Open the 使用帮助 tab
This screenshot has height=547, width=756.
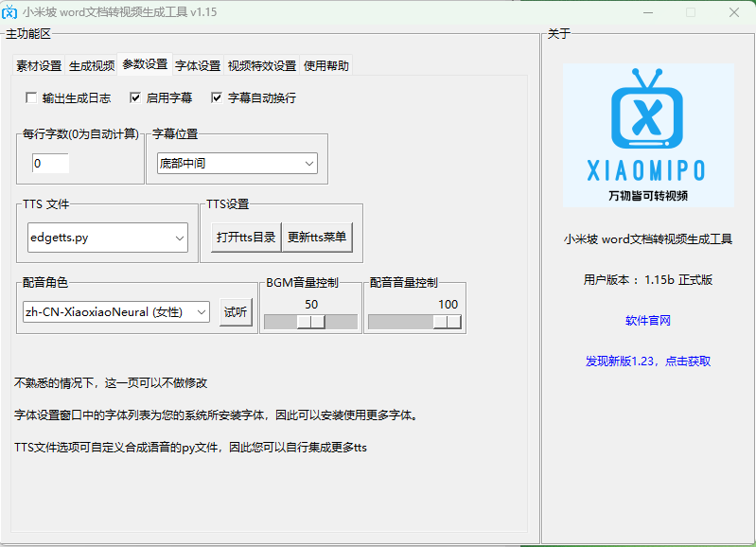(x=326, y=66)
